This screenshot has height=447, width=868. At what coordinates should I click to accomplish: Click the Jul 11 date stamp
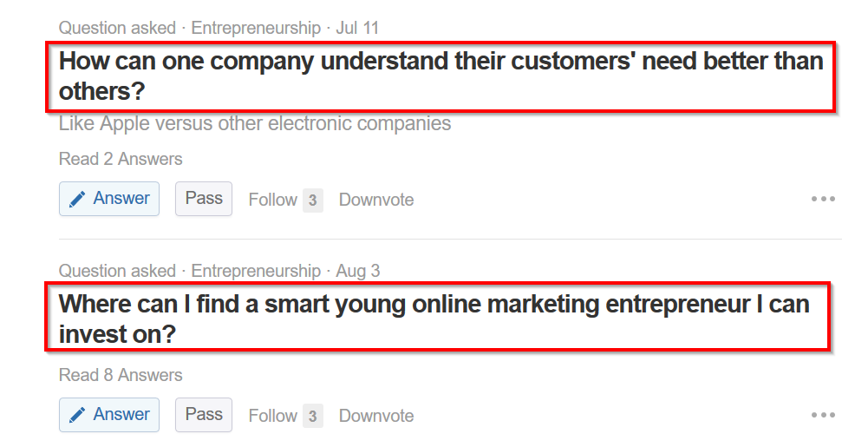click(x=357, y=28)
